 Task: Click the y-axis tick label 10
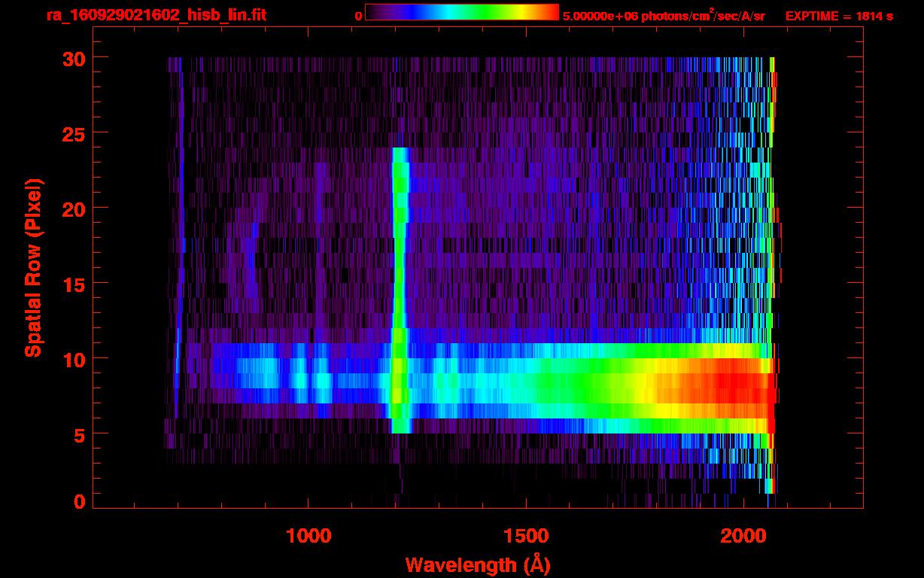73,359
